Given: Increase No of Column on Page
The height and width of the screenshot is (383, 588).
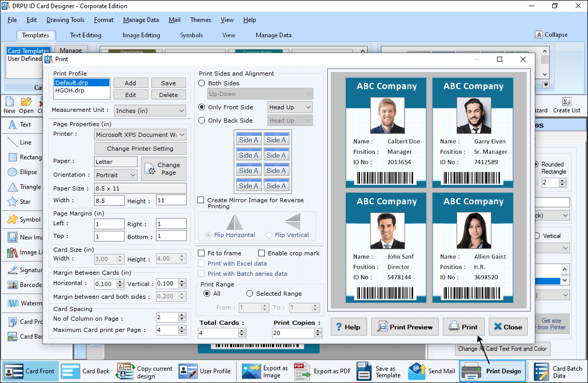Looking at the screenshot, I should pos(182,315).
